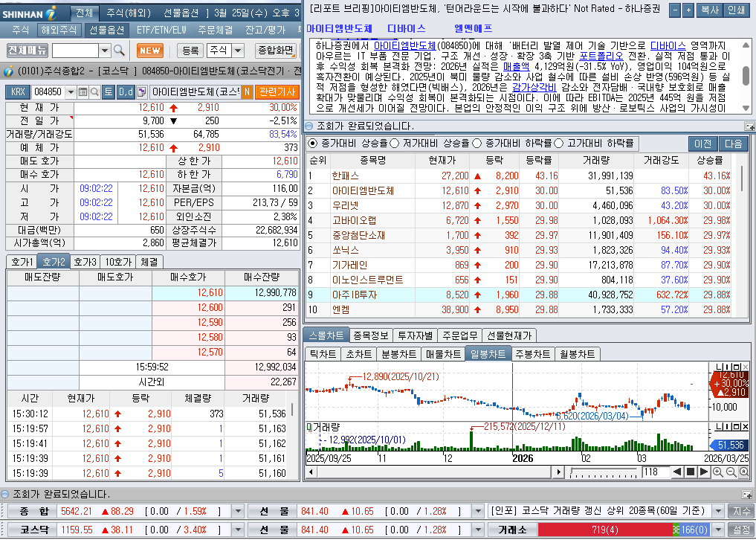756x540 pixels.
Task: Switch to the 종목정보 tab
Action: 371,335
